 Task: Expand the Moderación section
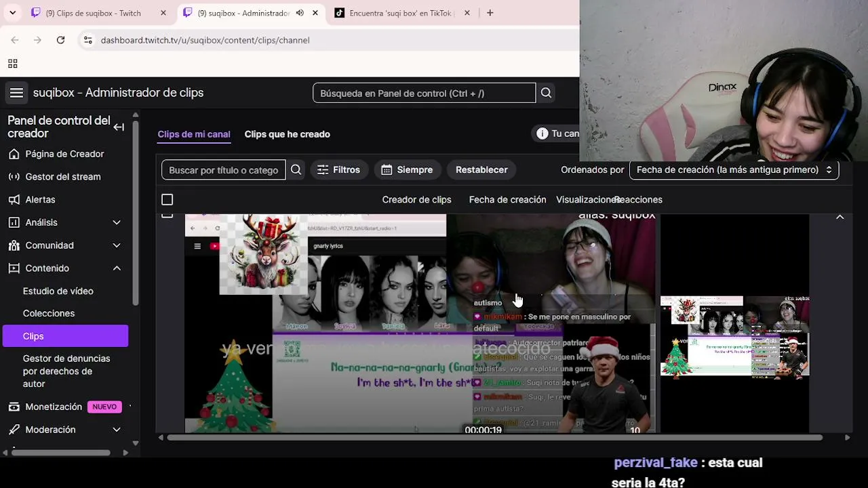tap(65, 430)
